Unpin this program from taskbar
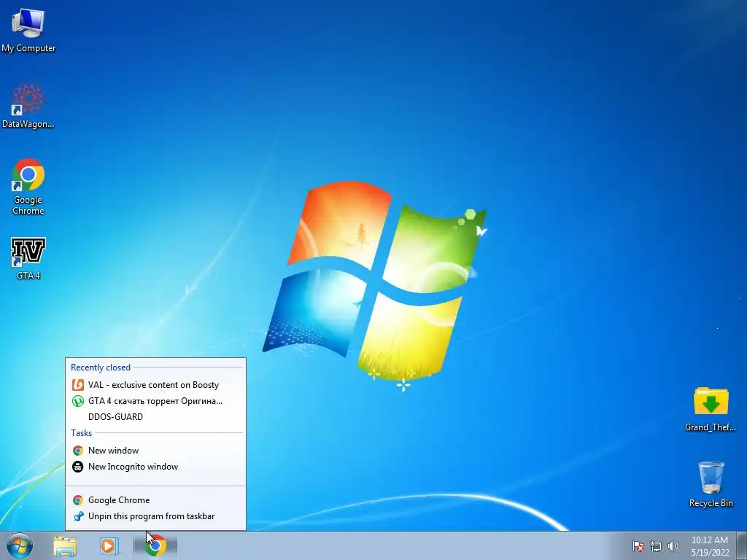747x560 pixels. click(156, 516)
